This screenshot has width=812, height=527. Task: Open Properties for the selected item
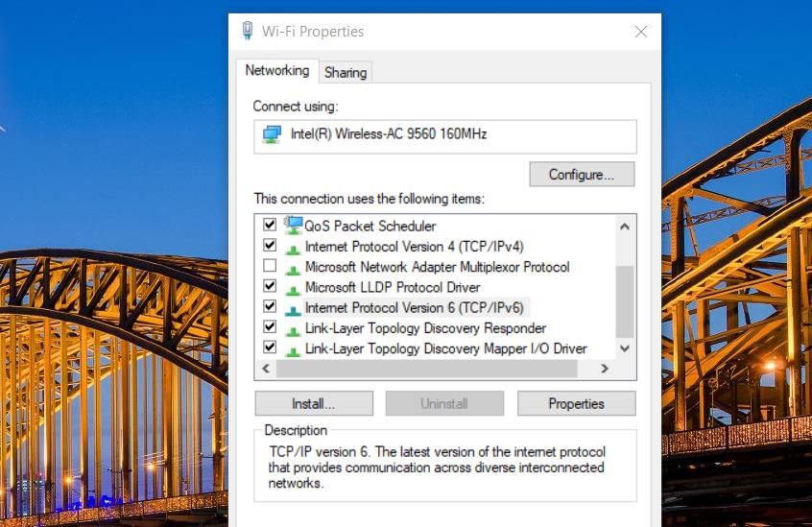577,403
